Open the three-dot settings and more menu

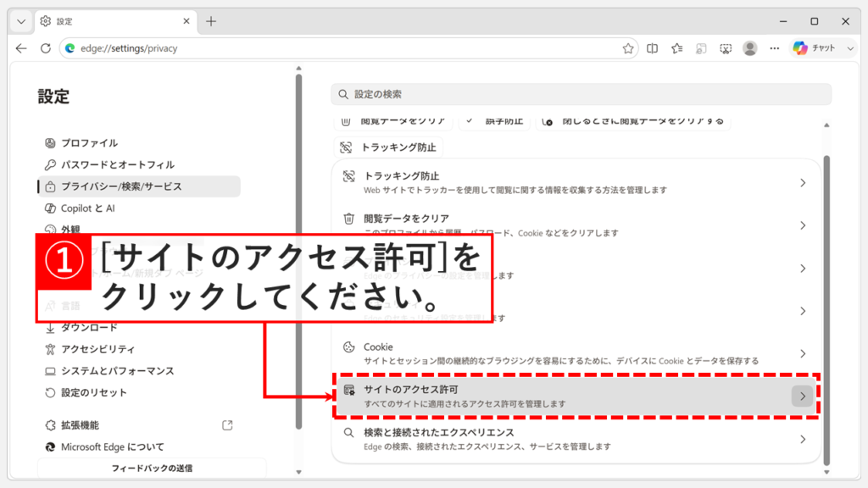click(x=775, y=48)
